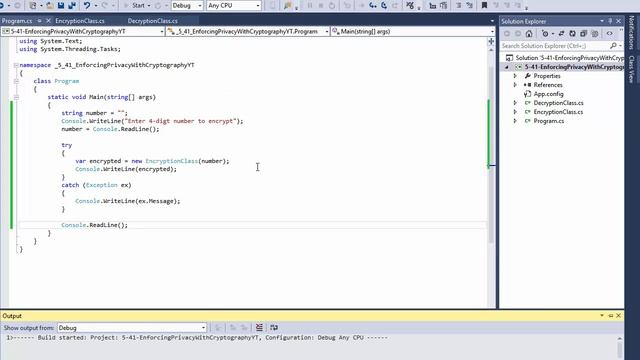Click the Find in Files toolbar icon
The width and height of the screenshot is (640, 360).
pyautogui.click(x=287, y=5)
